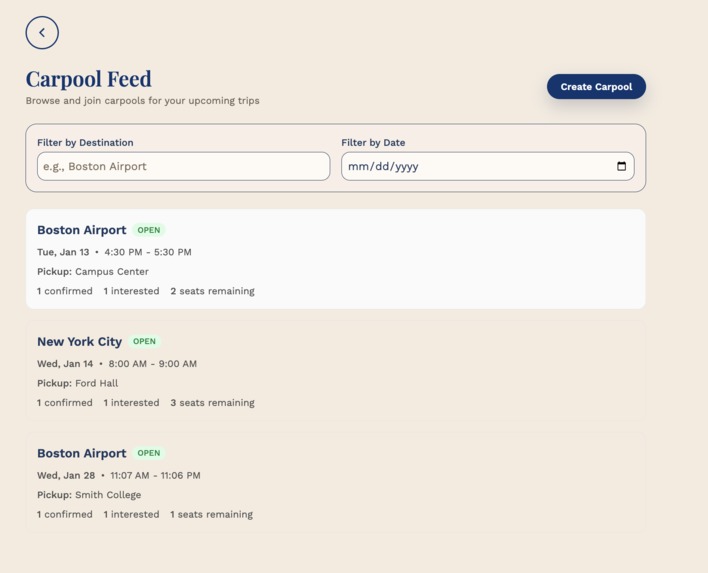Click the OPEN badge on New York City
The image size is (708, 573).
[x=144, y=341]
